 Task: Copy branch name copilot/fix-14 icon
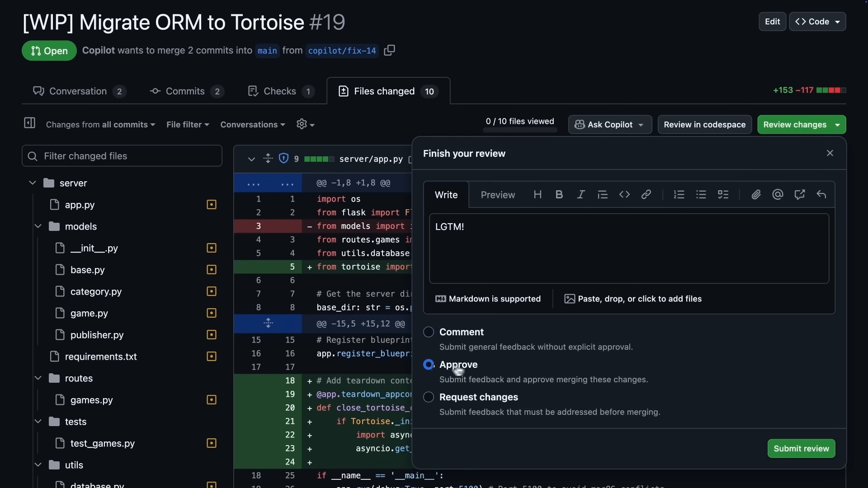click(x=389, y=50)
